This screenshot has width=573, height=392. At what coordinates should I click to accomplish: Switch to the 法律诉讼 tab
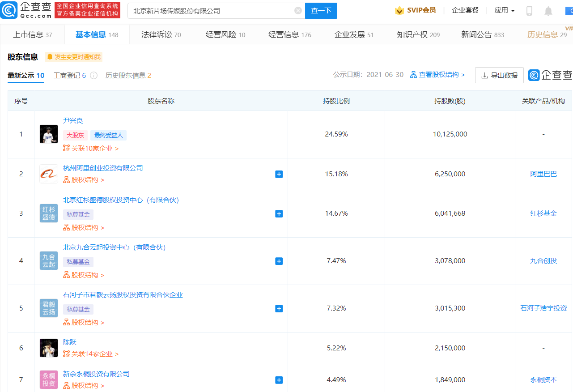tap(161, 34)
